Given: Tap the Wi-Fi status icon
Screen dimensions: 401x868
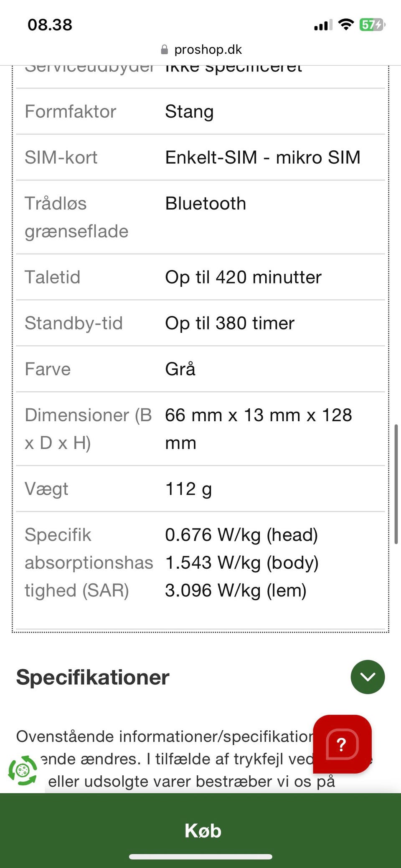Looking at the screenshot, I should point(345,25).
